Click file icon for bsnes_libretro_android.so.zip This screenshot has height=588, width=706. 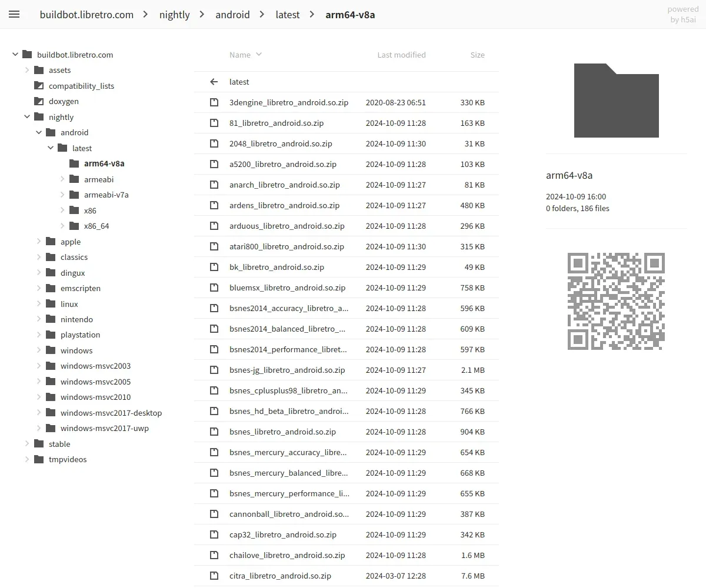(x=214, y=432)
